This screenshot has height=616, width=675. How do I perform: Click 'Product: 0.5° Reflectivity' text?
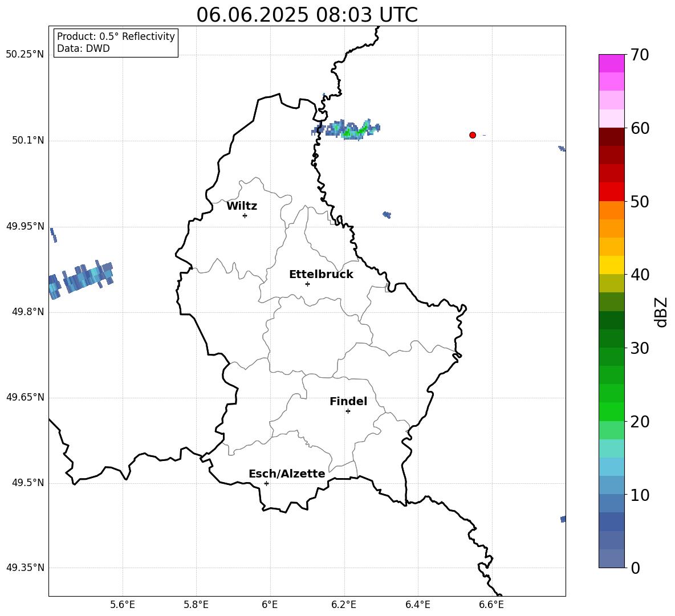tap(116, 36)
